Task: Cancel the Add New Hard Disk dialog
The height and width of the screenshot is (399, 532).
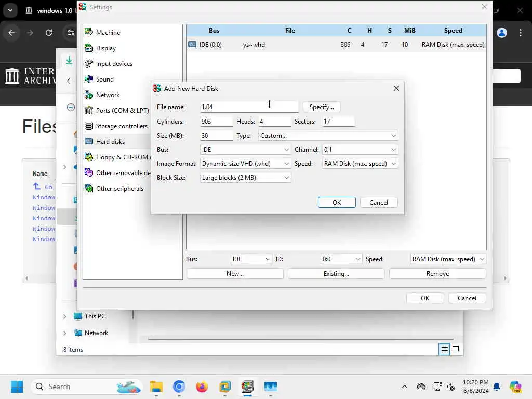Action: point(379,203)
